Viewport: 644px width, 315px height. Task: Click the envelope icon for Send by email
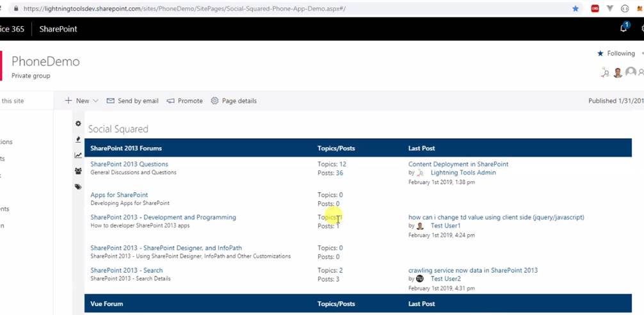point(111,101)
